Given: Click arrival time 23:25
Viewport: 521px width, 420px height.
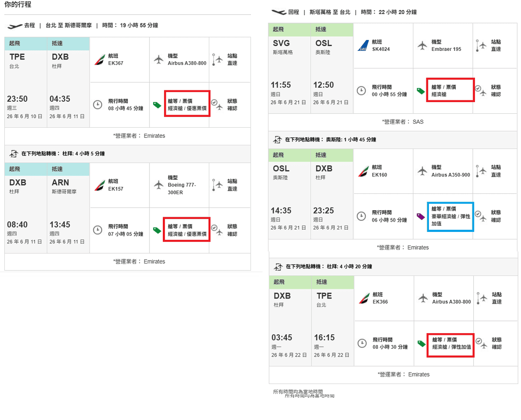Looking at the screenshot, I should (x=324, y=211).
